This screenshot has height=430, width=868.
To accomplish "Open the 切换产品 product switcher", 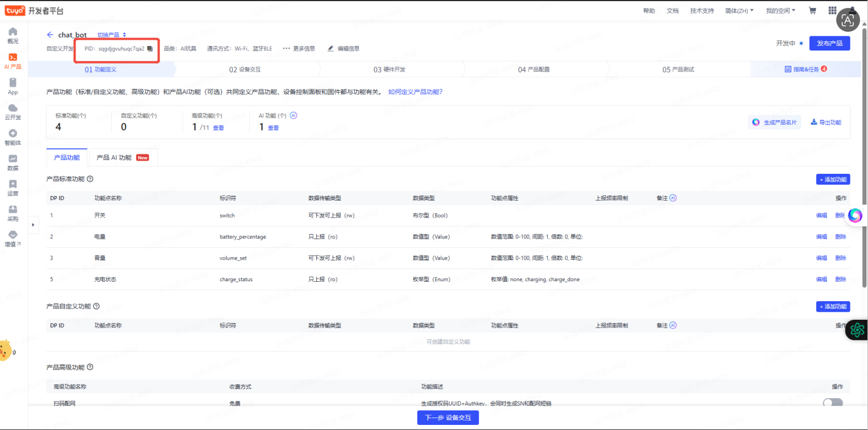I will 112,35.
